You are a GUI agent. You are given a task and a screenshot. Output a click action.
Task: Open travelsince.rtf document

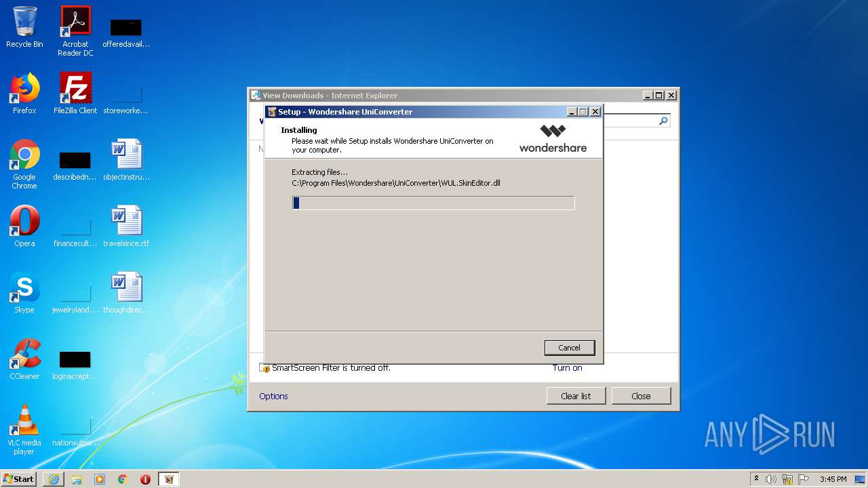click(x=126, y=226)
